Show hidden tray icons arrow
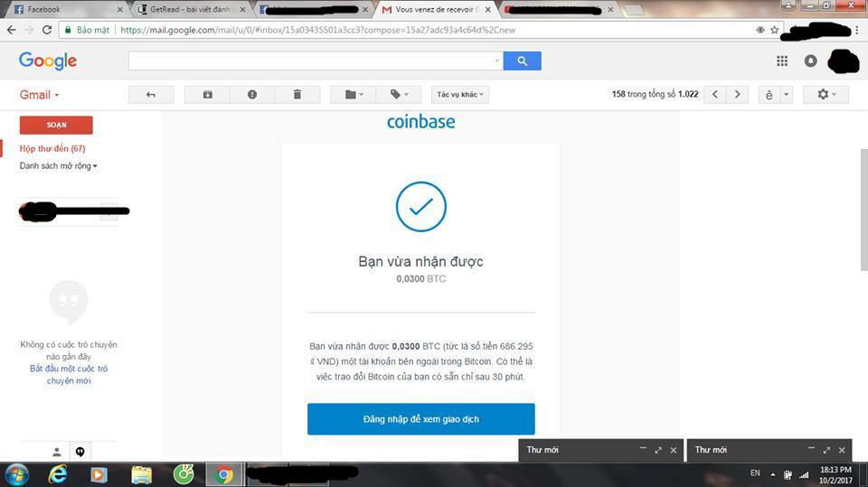 (773, 474)
